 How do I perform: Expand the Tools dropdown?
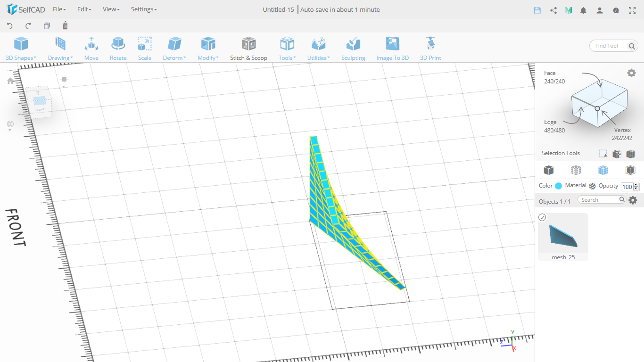click(287, 49)
